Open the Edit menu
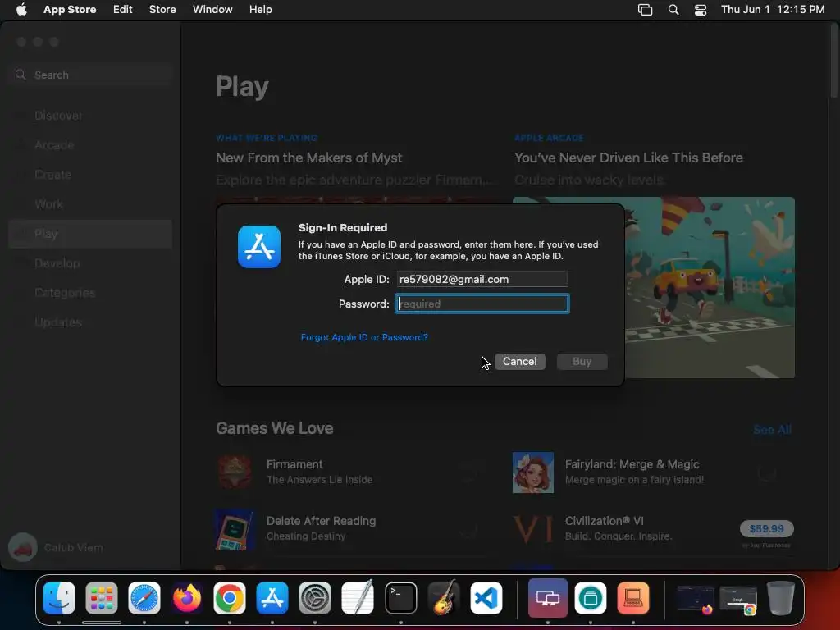 (123, 10)
